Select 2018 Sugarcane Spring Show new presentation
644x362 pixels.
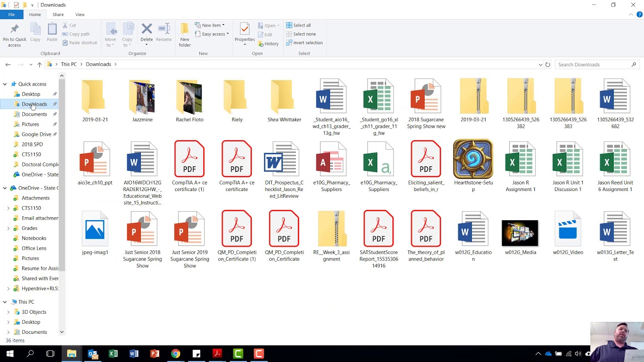[x=426, y=103]
